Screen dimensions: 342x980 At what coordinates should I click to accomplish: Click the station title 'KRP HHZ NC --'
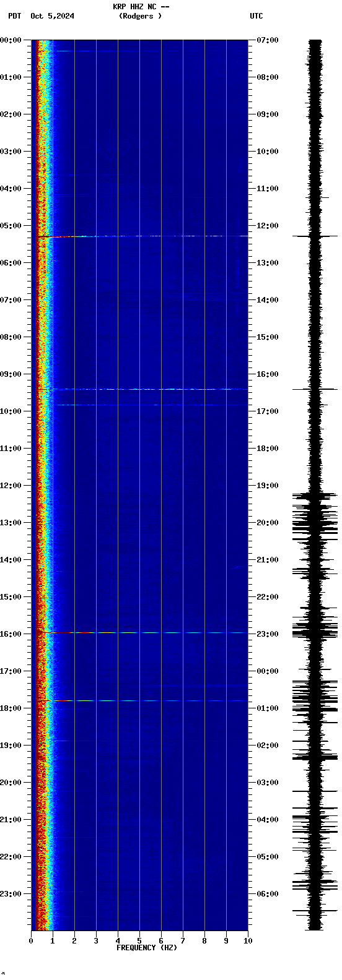141,7
